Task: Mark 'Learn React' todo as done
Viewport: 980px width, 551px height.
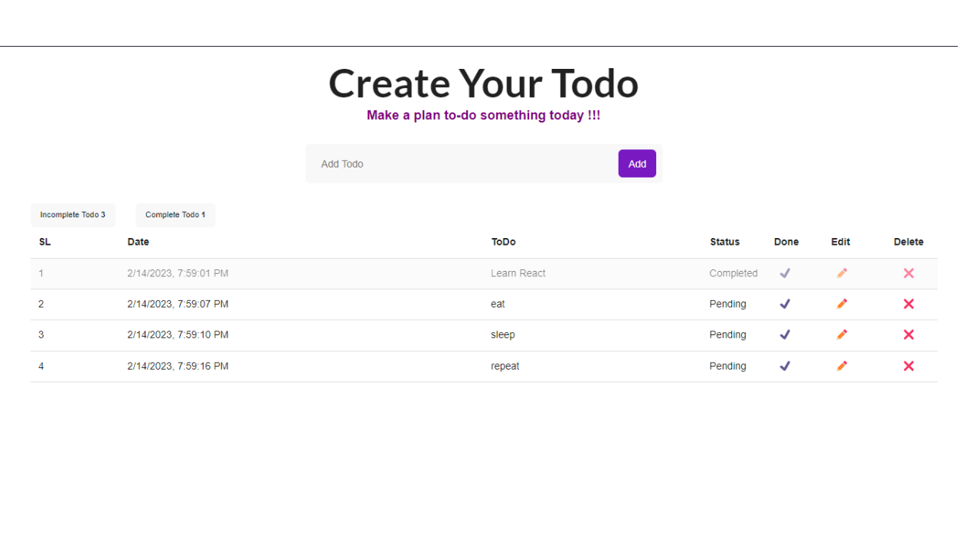Action: [x=785, y=273]
